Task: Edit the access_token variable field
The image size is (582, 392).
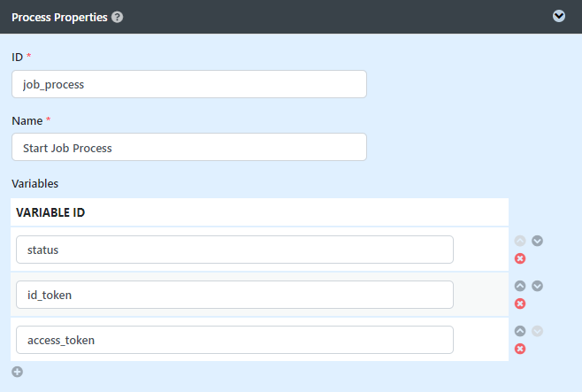Action: pyautogui.click(x=234, y=340)
